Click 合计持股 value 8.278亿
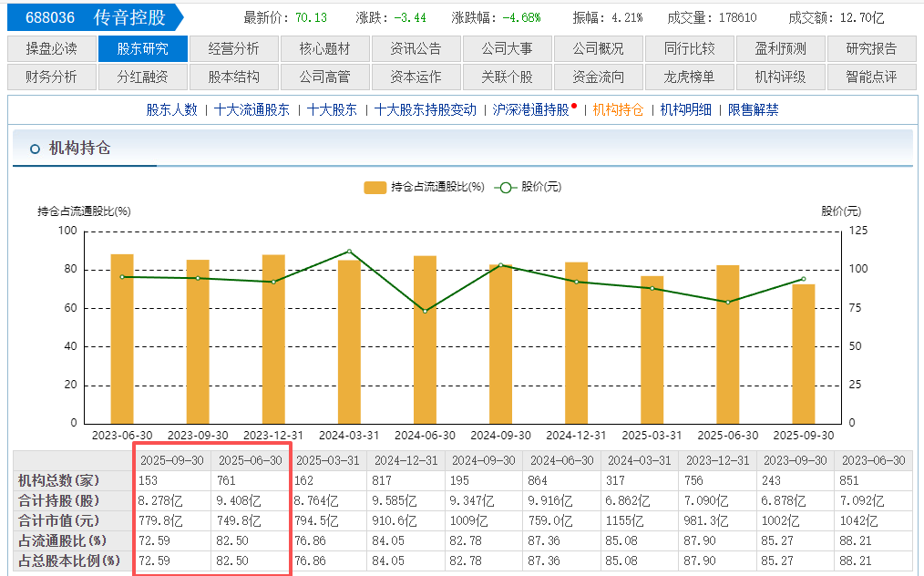The width and height of the screenshot is (924, 576). tap(160, 501)
